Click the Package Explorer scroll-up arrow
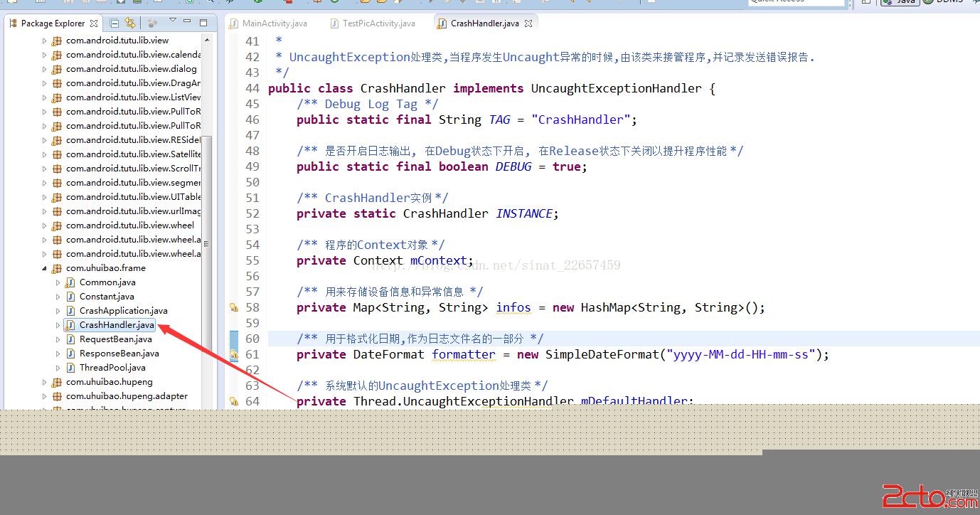Viewport: 980px width, 515px height. [207, 39]
